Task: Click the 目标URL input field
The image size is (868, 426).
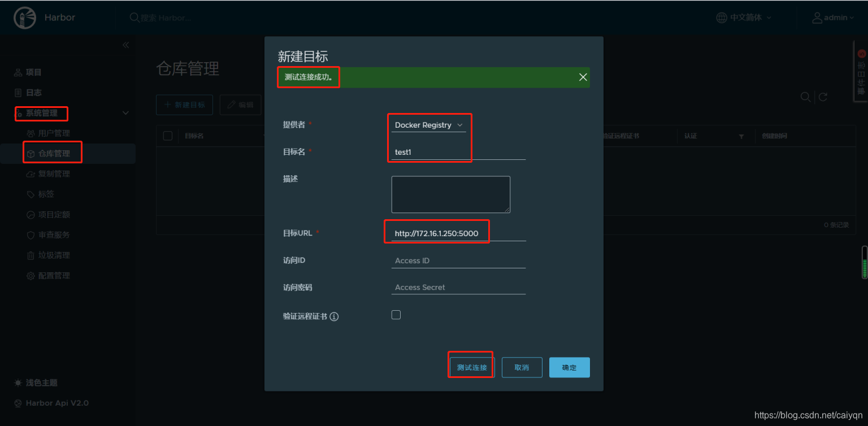Action: pos(459,233)
